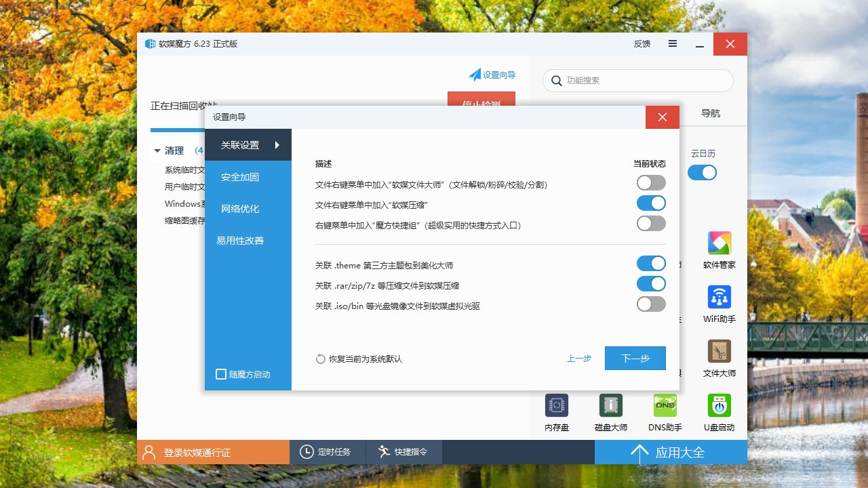The image size is (868, 488).
Task: Toggle 云日历 switch
Action: (702, 173)
